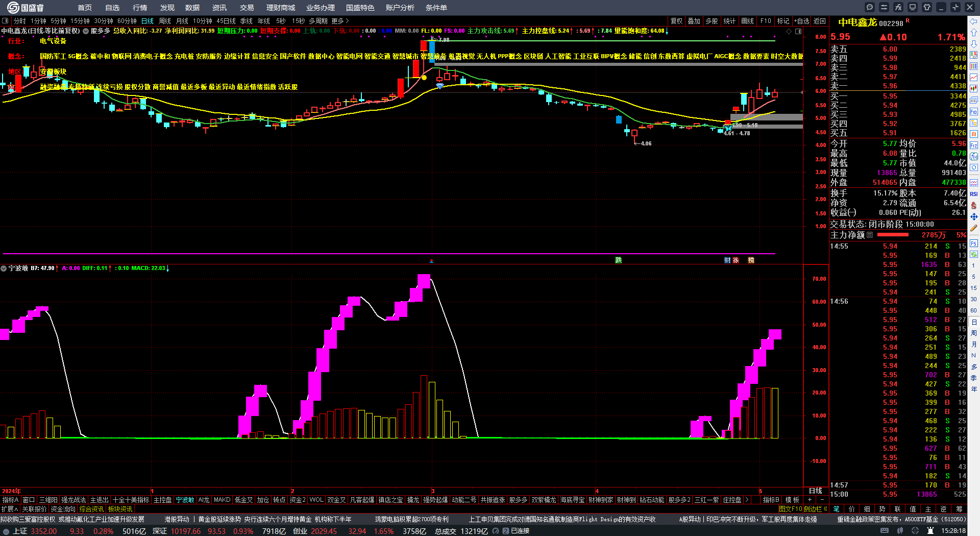The image size is (980, 536).
Task: Open the skin (shirt) theme icon
Action: 927,7
